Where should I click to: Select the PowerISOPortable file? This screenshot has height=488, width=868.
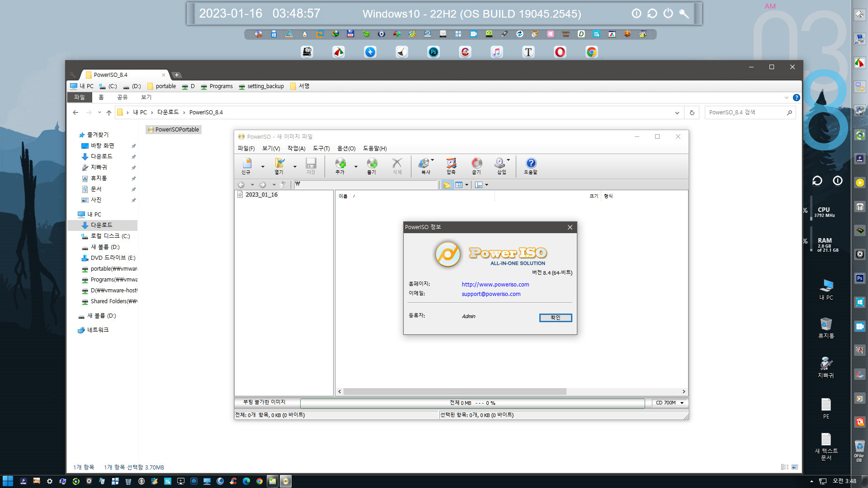point(174,130)
